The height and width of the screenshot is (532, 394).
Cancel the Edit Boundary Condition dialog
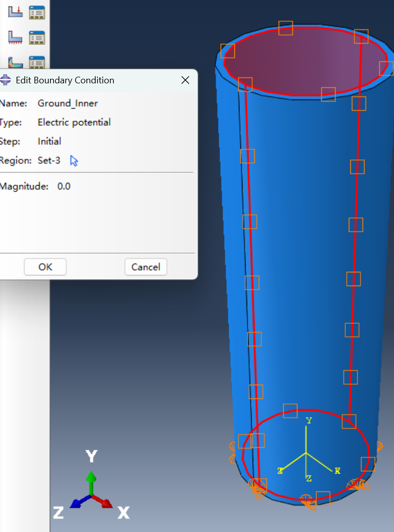(x=145, y=267)
